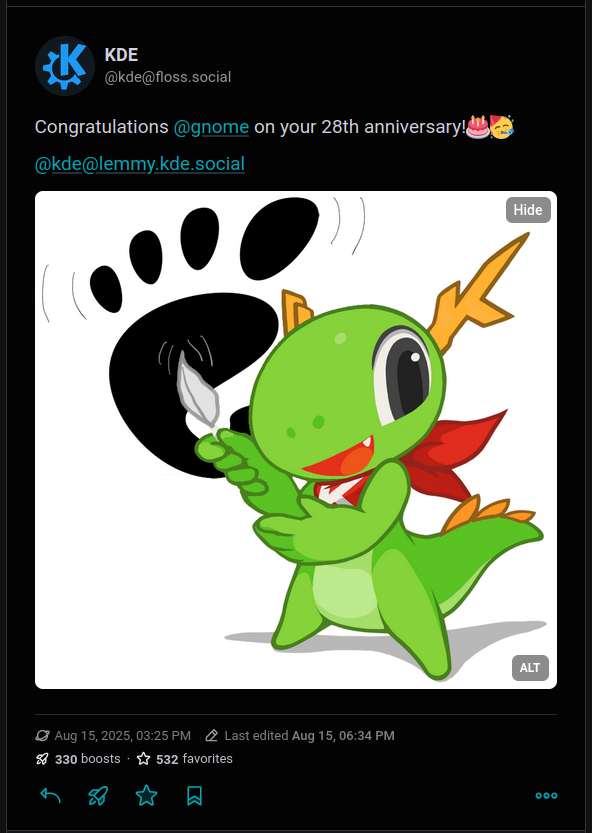
Task: Click the reply arrow icon
Action: tap(50, 796)
